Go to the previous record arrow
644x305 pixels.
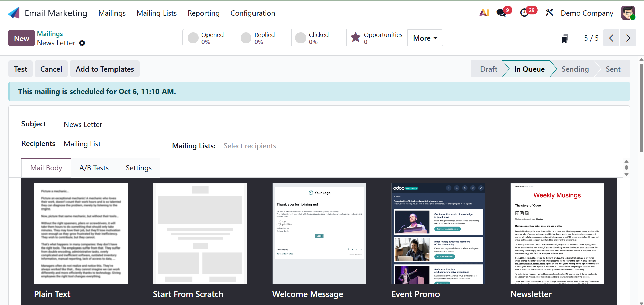(611, 38)
